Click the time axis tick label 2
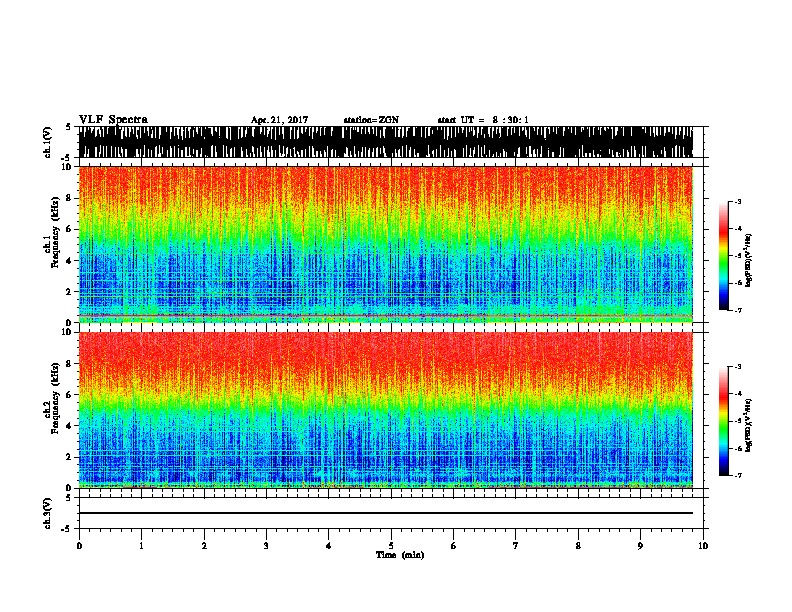Screen dimensions: 792x612 click(204, 546)
